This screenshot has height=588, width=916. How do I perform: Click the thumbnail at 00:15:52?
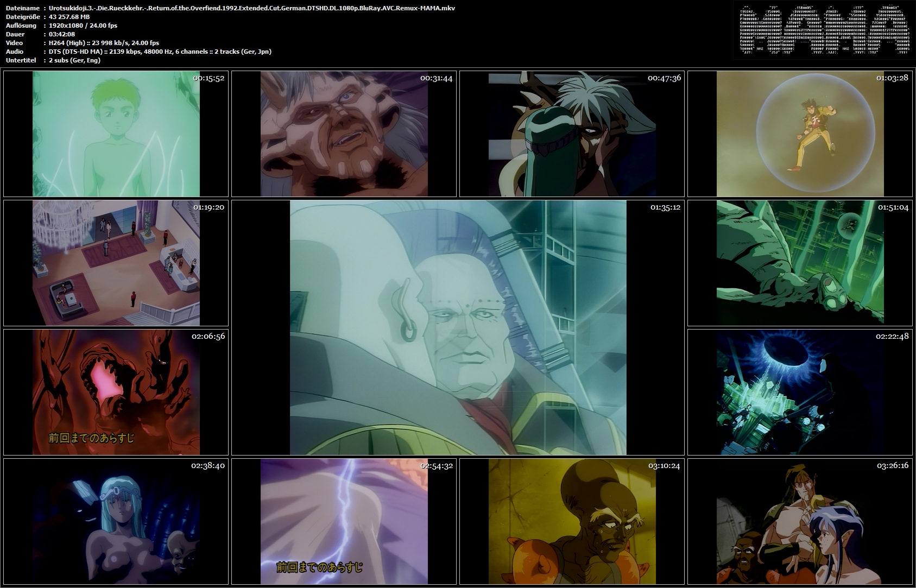[116, 134]
